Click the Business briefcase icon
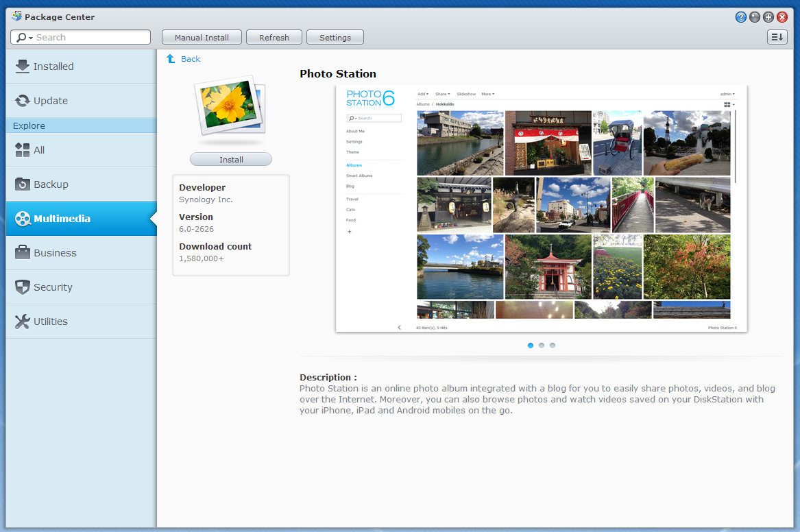This screenshot has height=532, width=800. [23, 252]
